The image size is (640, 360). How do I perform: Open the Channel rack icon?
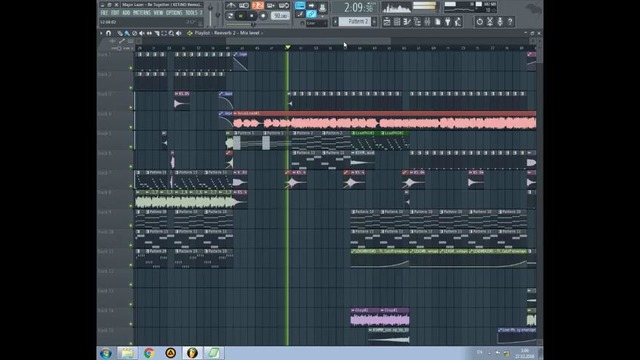pos(397,22)
